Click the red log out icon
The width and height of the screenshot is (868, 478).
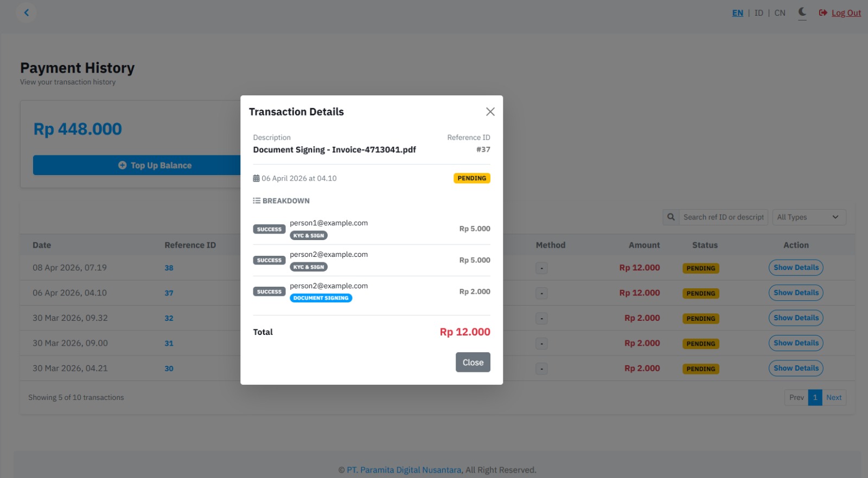(x=822, y=12)
